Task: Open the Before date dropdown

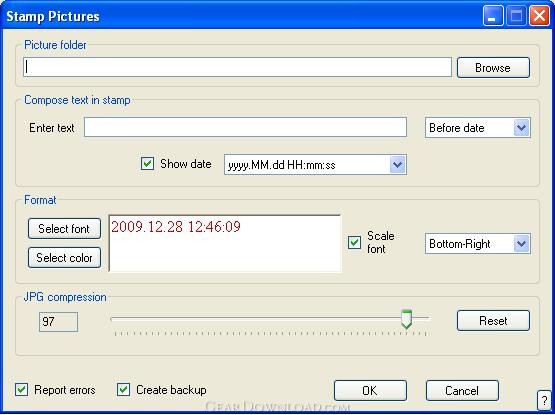Action: (x=478, y=127)
